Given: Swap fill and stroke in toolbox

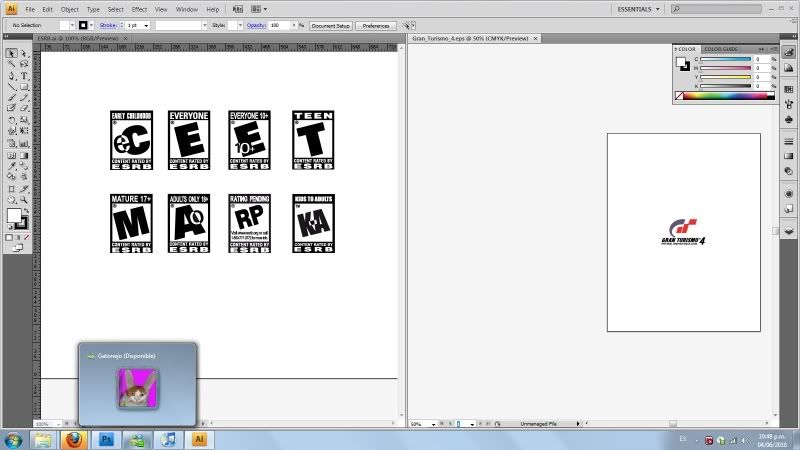Looking at the screenshot, I should pos(26,210).
